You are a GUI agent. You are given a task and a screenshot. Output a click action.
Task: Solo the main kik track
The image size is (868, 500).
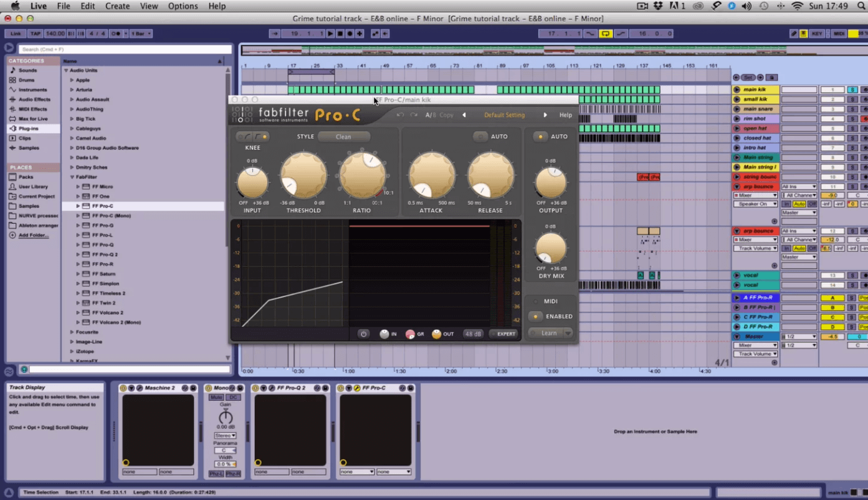tap(852, 90)
